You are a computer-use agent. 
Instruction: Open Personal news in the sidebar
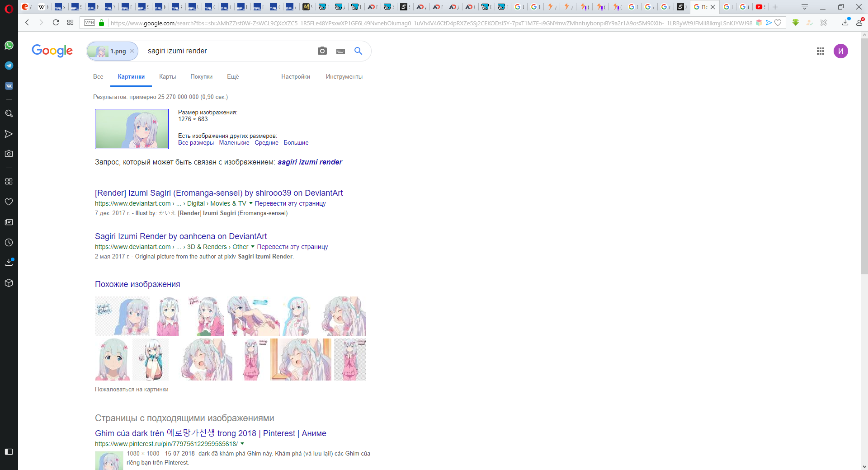[x=9, y=222]
